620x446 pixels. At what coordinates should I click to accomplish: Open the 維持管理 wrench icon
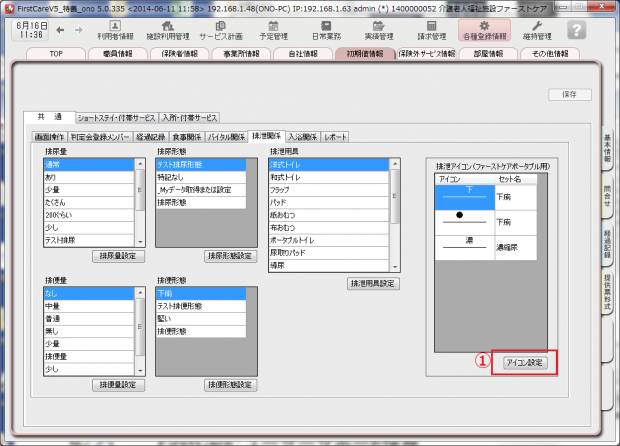point(538,29)
